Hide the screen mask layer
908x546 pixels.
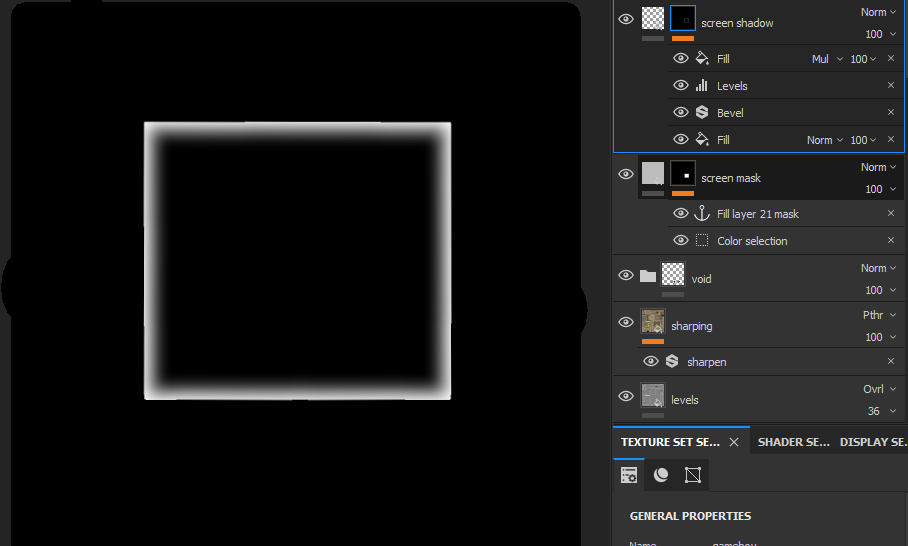click(625, 174)
